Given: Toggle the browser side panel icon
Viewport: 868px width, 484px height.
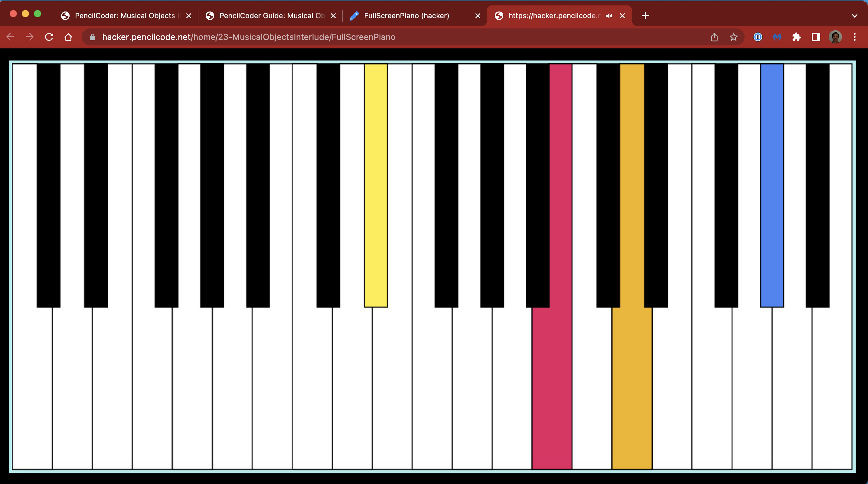Looking at the screenshot, I should point(816,37).
